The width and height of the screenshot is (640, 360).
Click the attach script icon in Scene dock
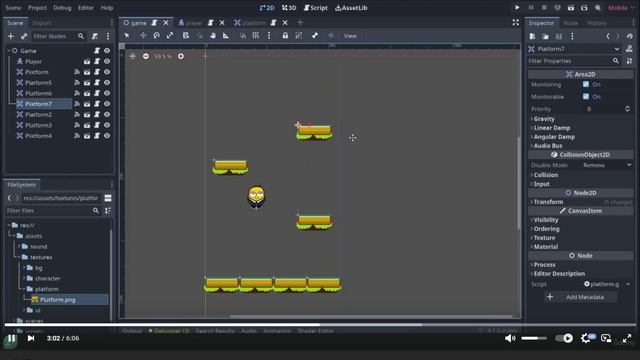tap(95, 36)
